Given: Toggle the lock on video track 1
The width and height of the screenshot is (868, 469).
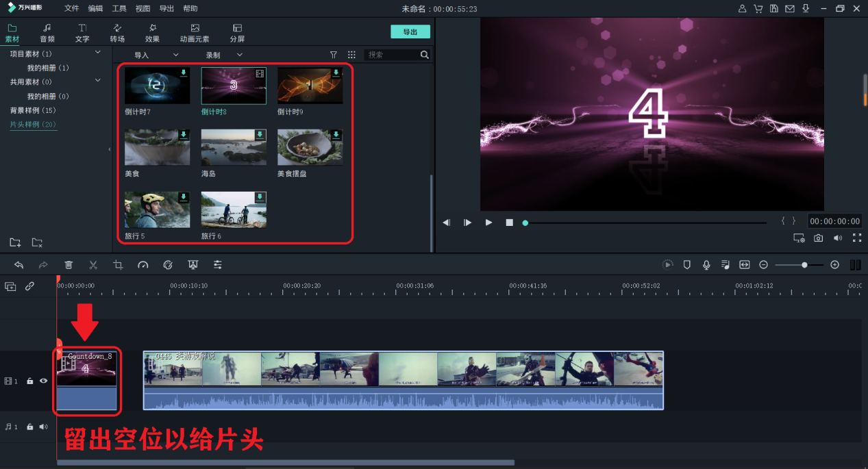Looking at the screenshot, I should point(30,381).
